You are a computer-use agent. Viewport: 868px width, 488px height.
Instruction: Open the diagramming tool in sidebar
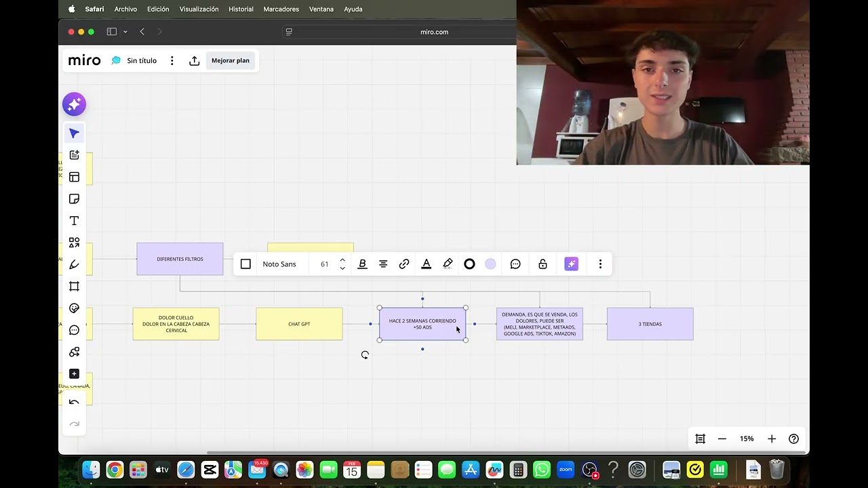point(74,352)
